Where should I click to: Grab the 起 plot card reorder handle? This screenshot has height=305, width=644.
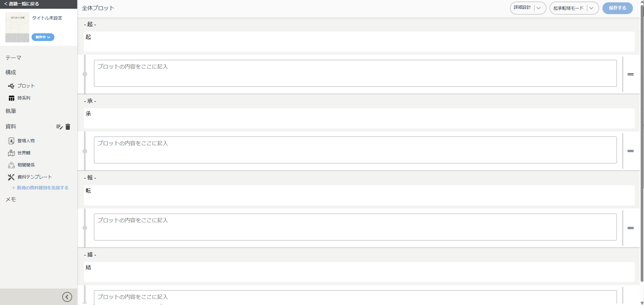[631, 74]
